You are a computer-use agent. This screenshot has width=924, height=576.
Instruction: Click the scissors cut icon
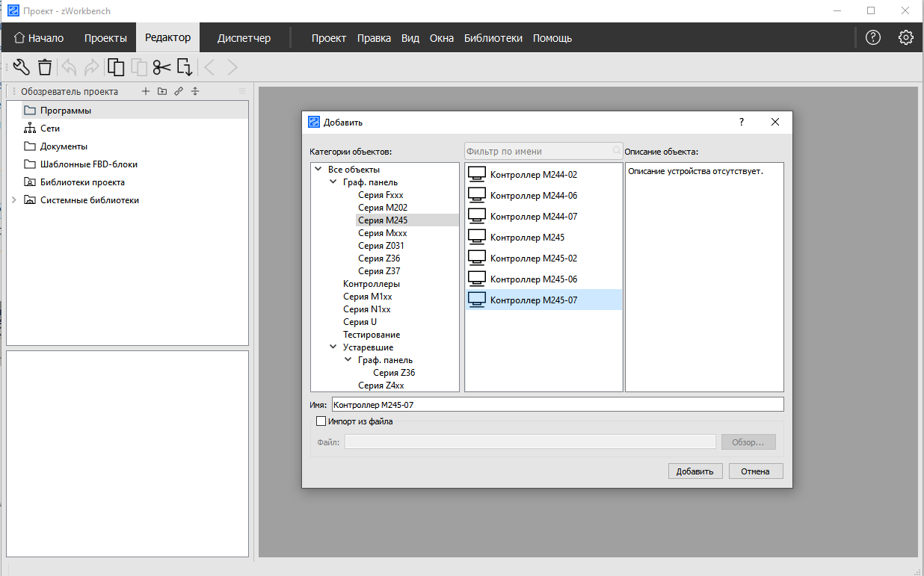(x=161, y=67)
